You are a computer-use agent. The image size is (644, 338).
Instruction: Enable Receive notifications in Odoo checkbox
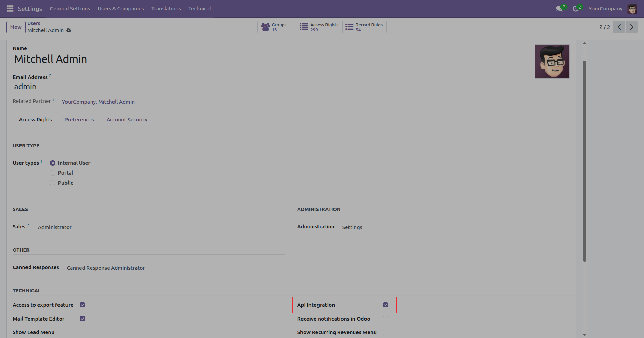click(386, 319)
